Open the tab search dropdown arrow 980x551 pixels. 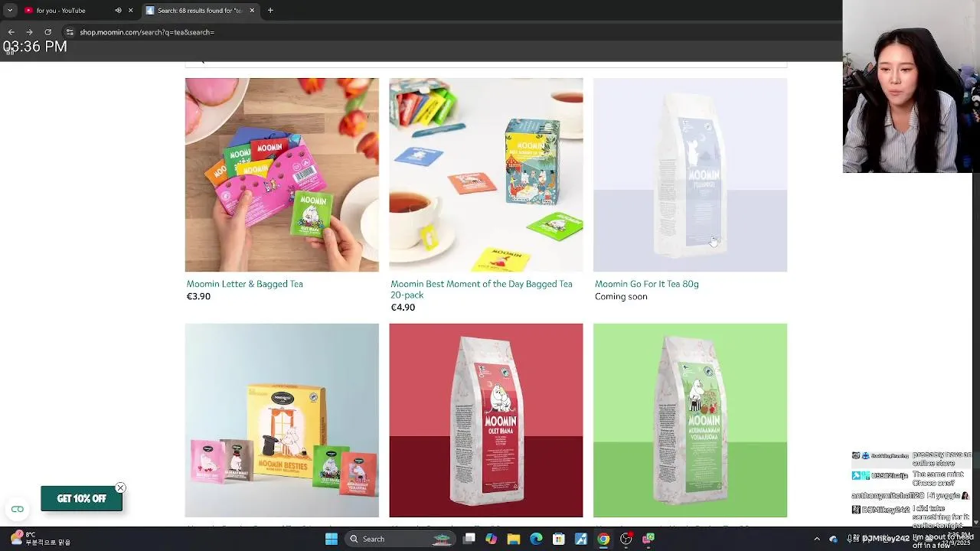10,11
